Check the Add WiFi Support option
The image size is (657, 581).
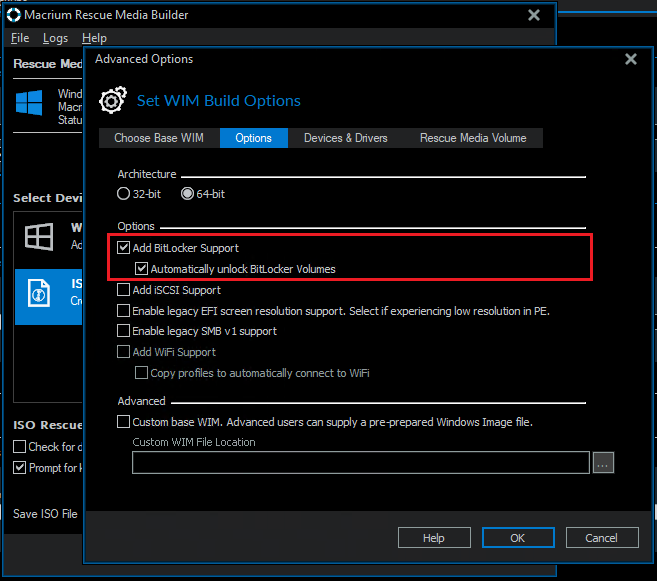pyautogui.click(x=123, y=351)
